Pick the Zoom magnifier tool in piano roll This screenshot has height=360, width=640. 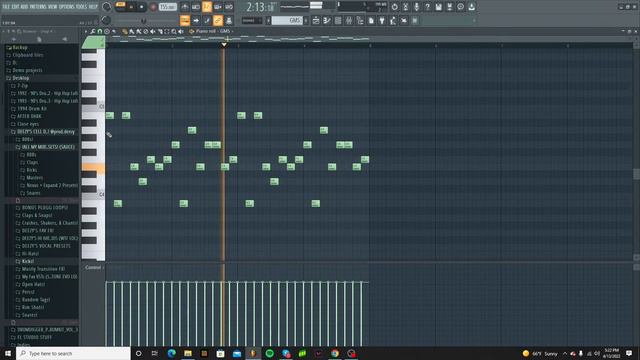(x=174, y=31)
